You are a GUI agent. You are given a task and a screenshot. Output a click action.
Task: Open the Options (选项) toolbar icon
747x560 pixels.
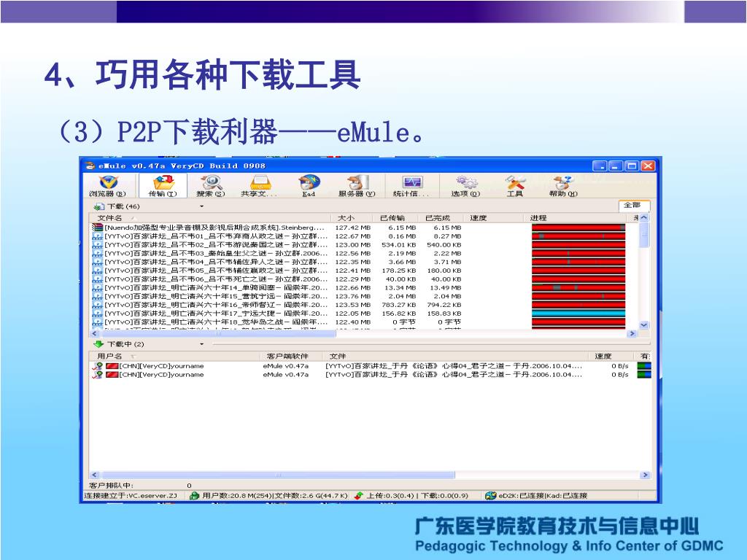[x=466, y=186]
